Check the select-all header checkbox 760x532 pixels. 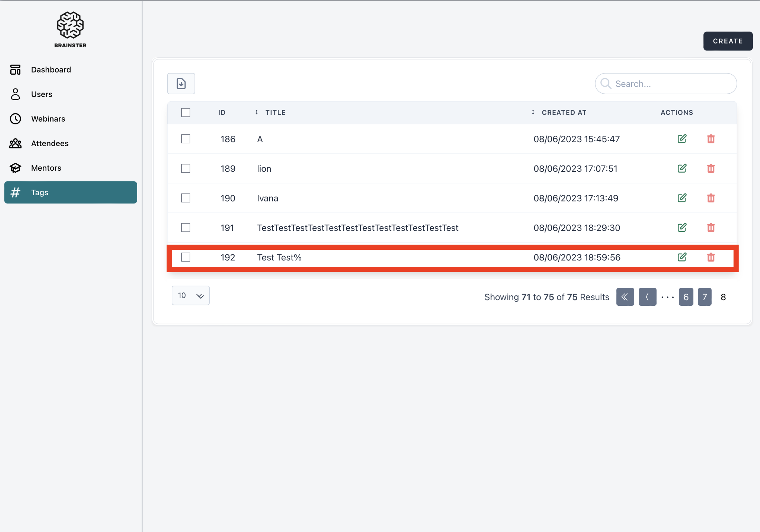(x=186, y=113)
